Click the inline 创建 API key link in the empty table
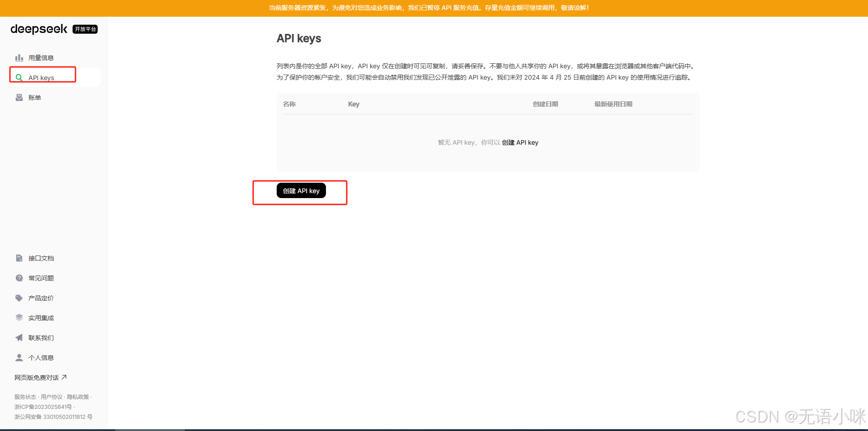Viewport: 868px width, 431px height. pos(520,142)
